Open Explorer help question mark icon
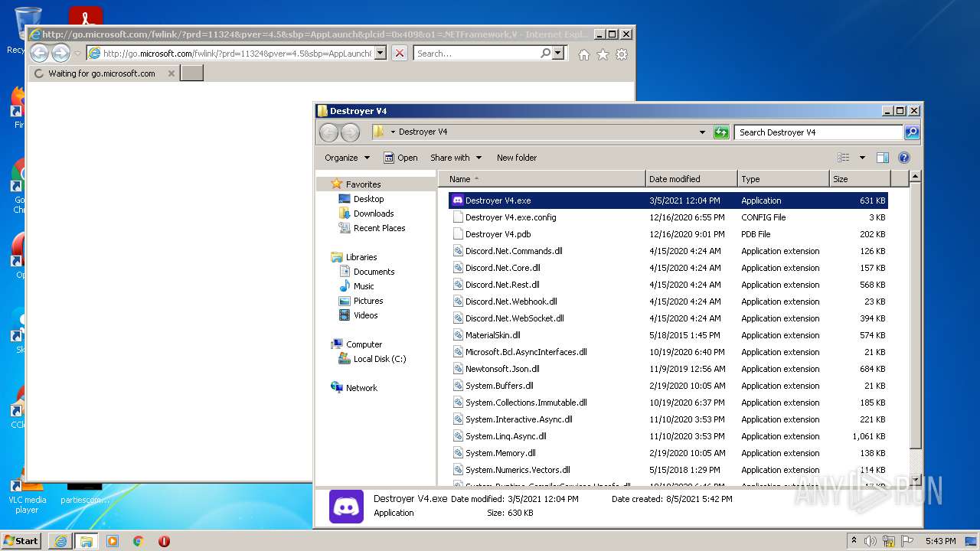This screenshot has width=980, height=551. pos(903,158)
